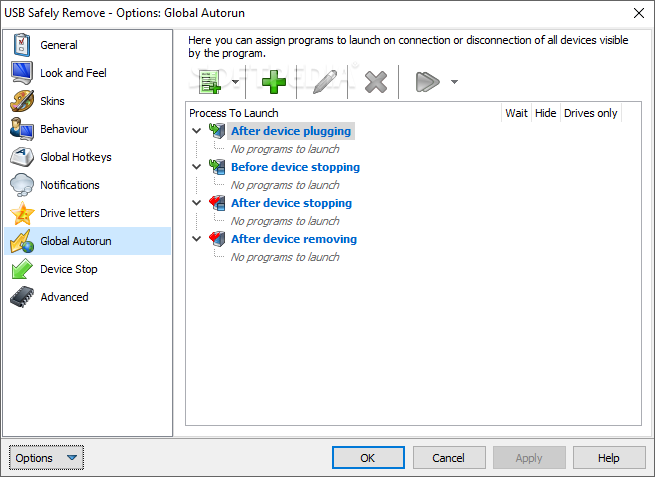Click the Drives only column header
This screenshot has width=655, height=477.
pos(591,113)
